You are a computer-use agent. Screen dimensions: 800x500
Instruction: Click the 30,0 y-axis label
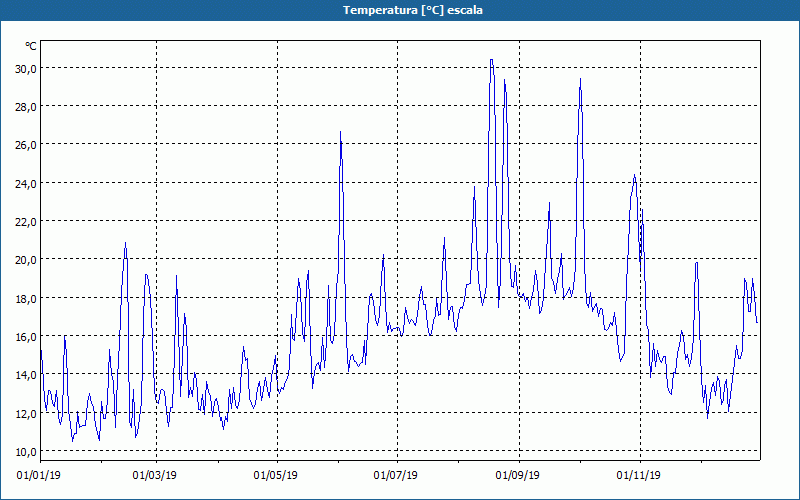pyautogui.click(x=26, y=68)
